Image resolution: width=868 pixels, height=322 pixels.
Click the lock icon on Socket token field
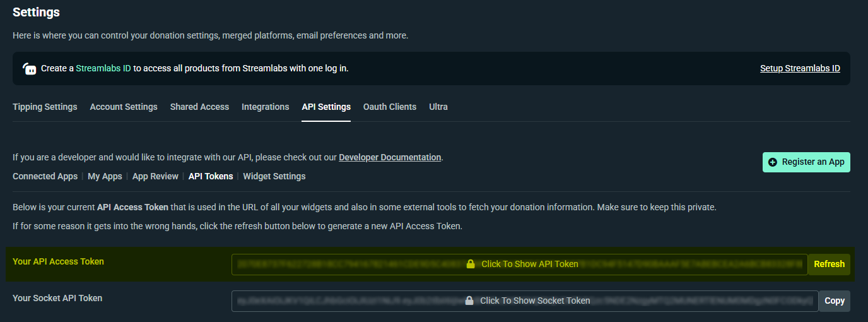pyautogui.click(x=469, y=301)
